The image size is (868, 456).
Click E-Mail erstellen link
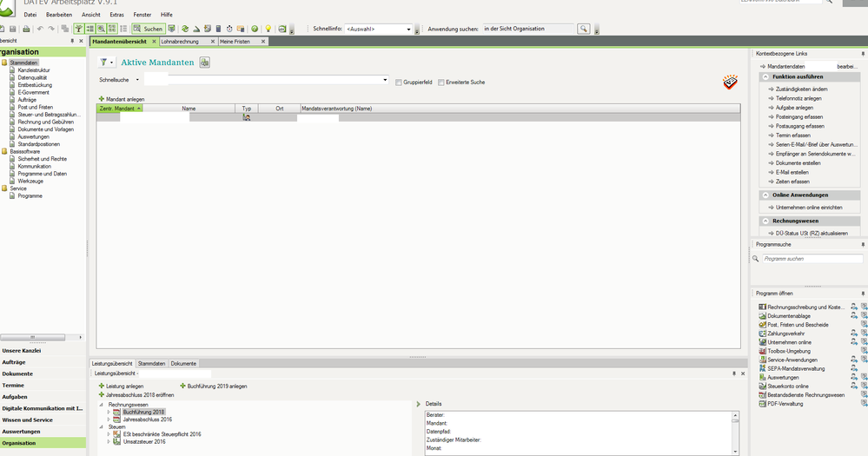(792, 173)
